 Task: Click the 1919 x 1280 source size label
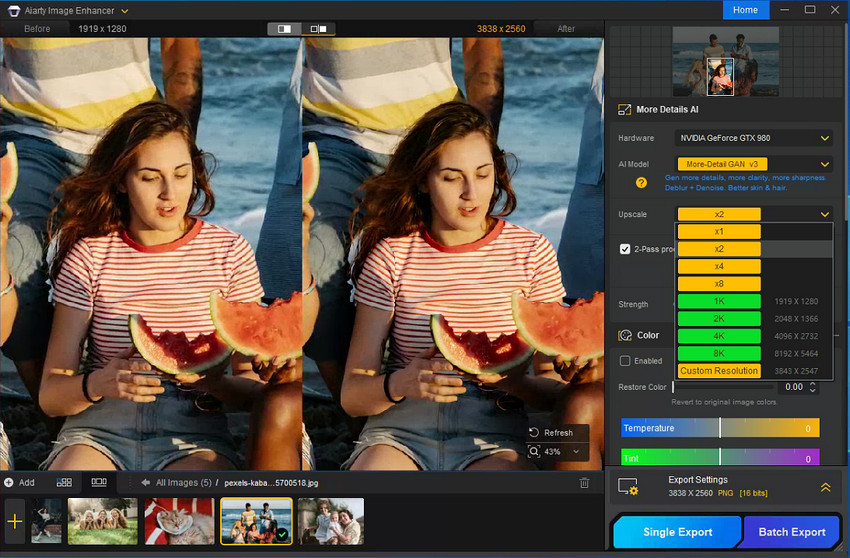102,29
